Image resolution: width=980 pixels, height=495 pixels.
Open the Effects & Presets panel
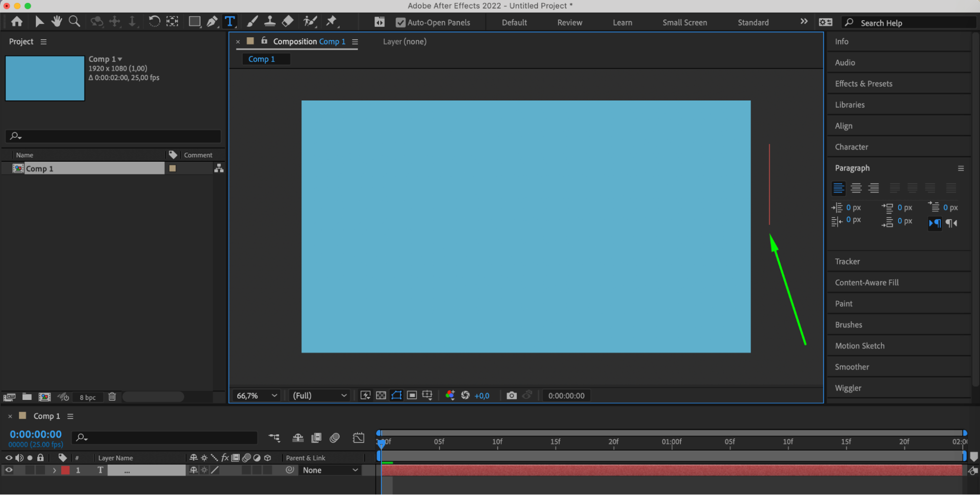coord(863,84)
